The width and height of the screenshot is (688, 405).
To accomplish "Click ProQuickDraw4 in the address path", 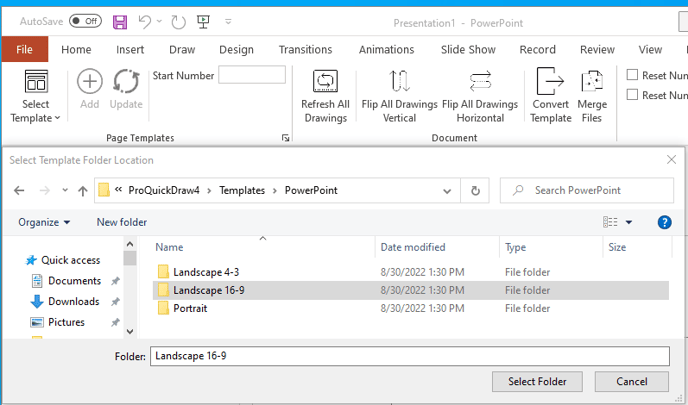I will coord(164,190).
